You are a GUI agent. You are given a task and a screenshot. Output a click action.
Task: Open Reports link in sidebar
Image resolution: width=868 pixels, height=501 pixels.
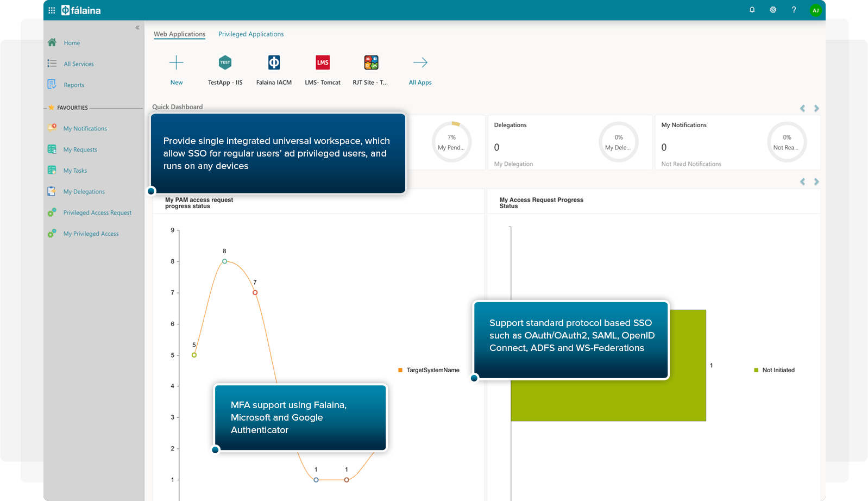[x=74, y=85]
